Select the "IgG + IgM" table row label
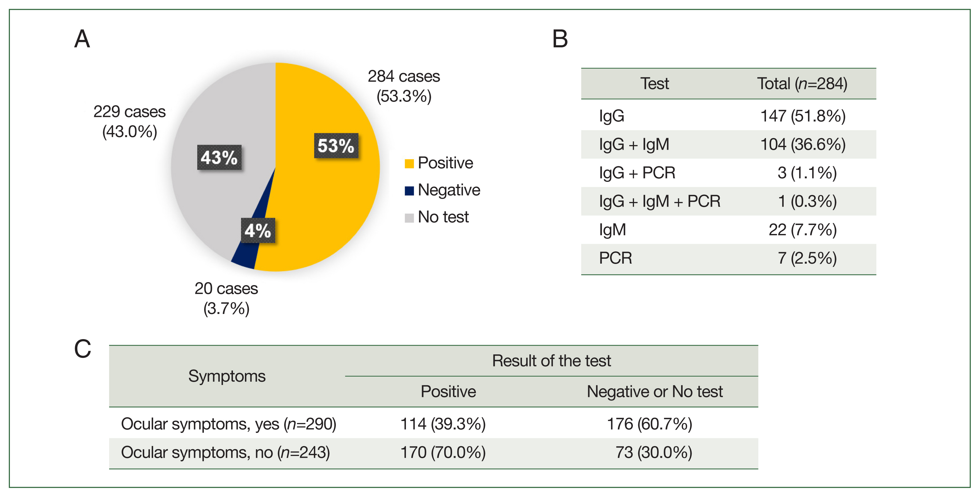Image resolution: width=980 pixels, height=497 pixels. point(634,144)
